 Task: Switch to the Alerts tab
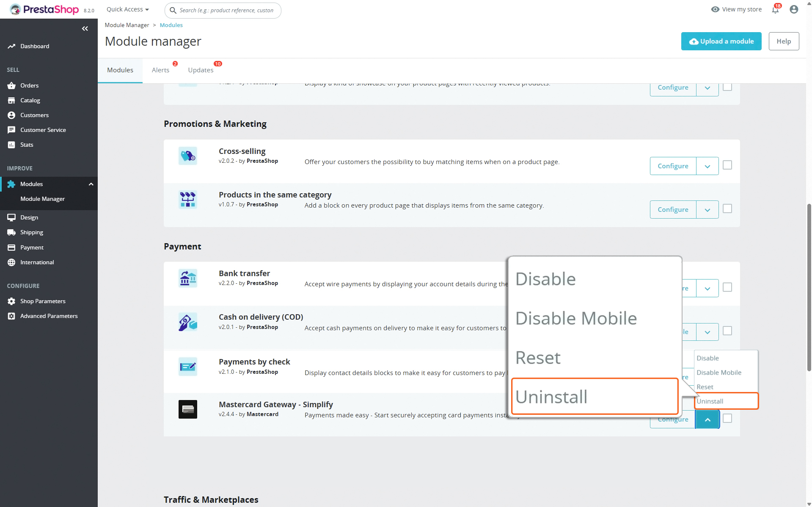(161, 70)
